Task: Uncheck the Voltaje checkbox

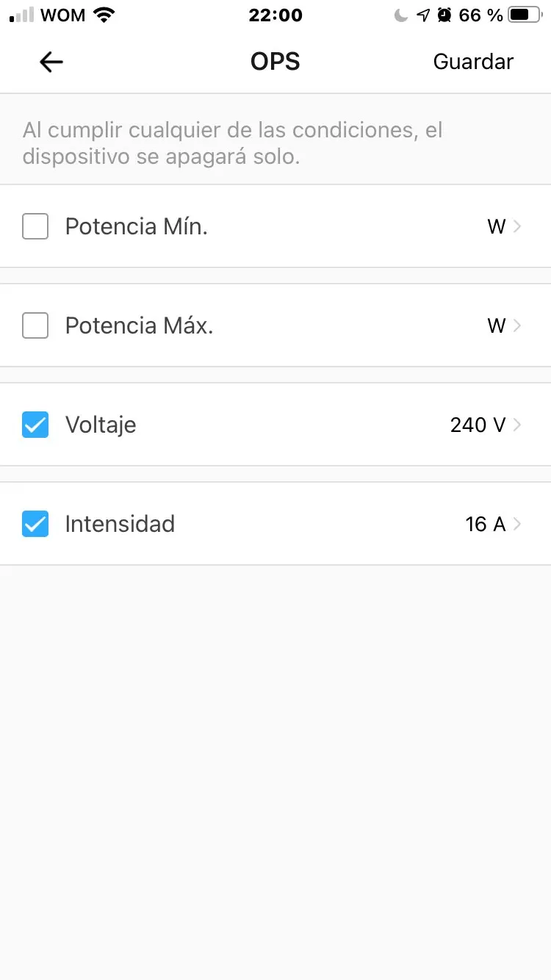Action: click(x=35, y=425)
